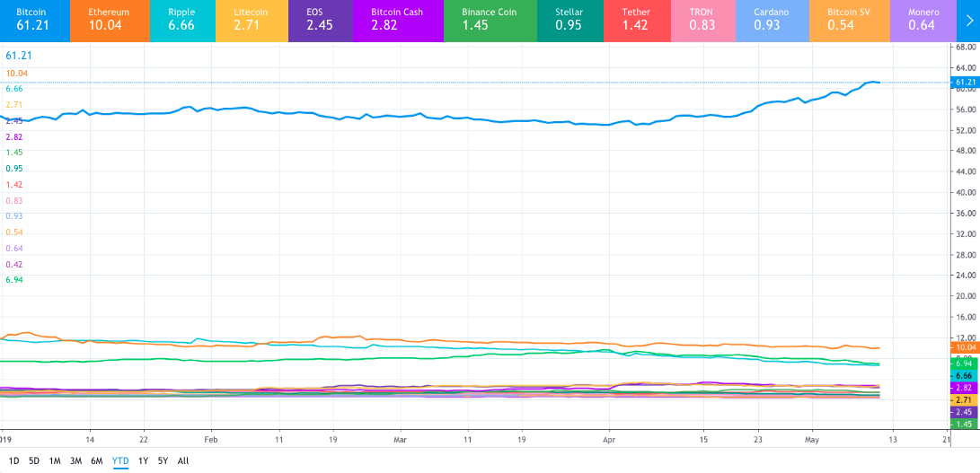Open the TRON 0.83 ticker tab
Viewport: 980px width, 473px height.
pos(703,21)
